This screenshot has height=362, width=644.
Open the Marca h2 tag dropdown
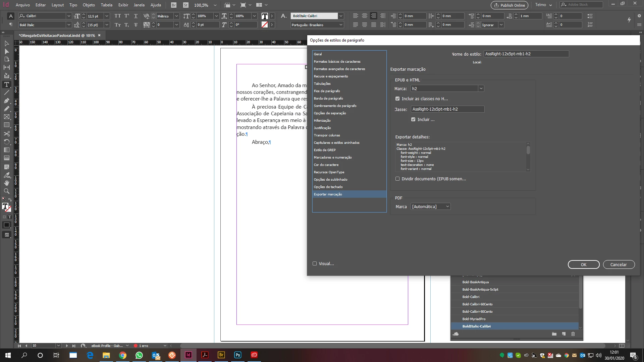pos(481,88)
